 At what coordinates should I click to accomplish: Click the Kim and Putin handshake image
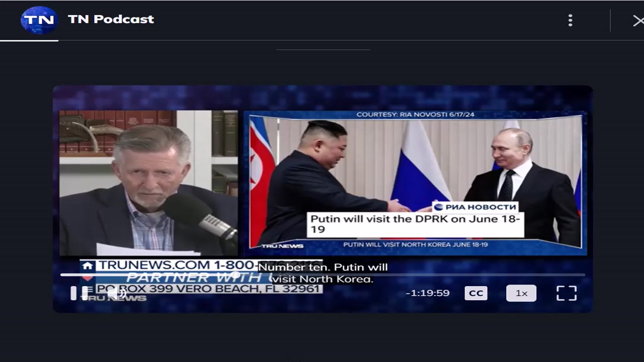tap(416, 180)
